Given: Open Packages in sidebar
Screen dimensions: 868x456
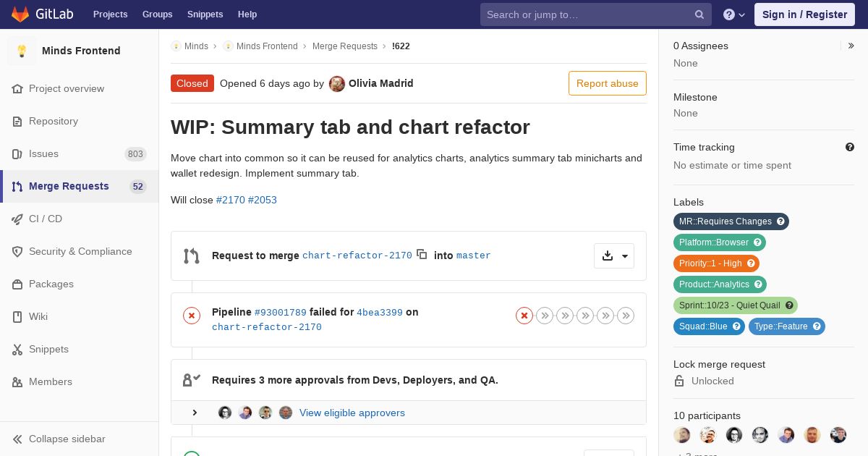Looking at the screenshot, I should [80, 284].
